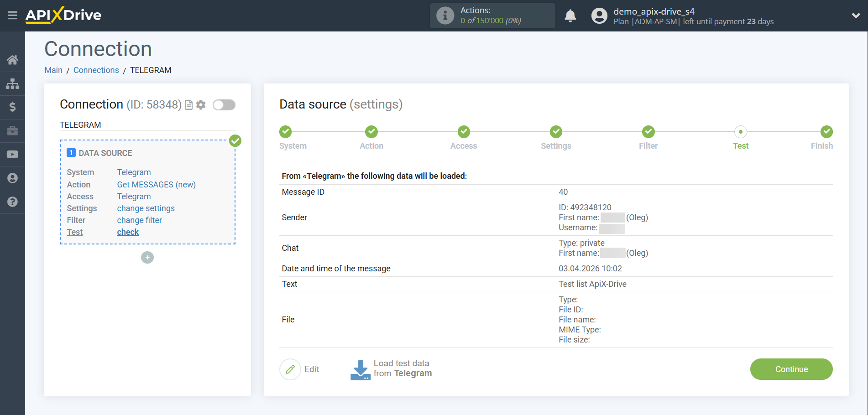Click the document copy icon beside the connection ID
Viewport: 868px width, 415px height.
click(x=188, y=105)
